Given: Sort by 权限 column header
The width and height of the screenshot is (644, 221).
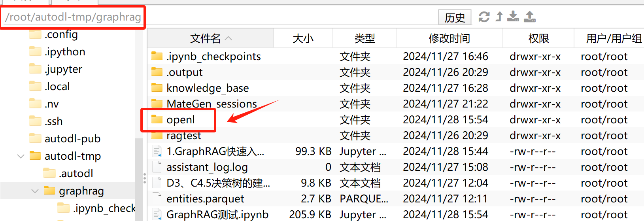Looking at the screenshot, I should click(538, 38).
